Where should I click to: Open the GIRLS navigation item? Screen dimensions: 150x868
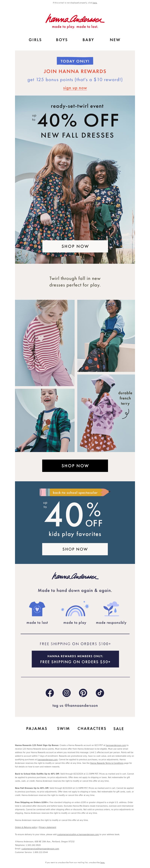pos(35,40)
